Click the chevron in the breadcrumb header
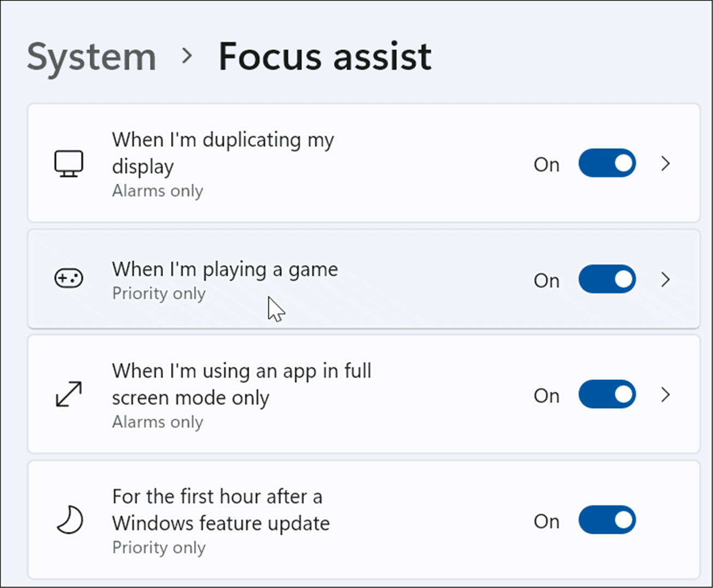 click(187, 56)
